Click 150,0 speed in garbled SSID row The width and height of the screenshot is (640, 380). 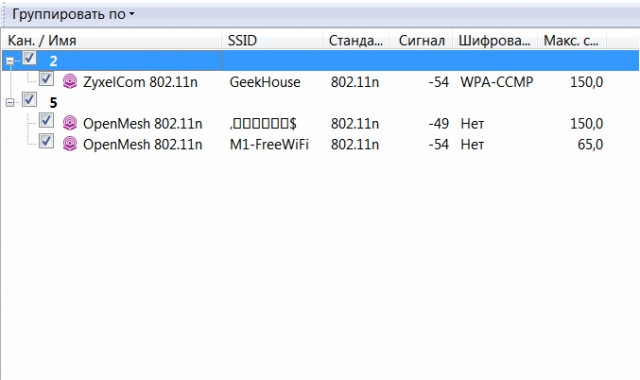pos(587,123)
